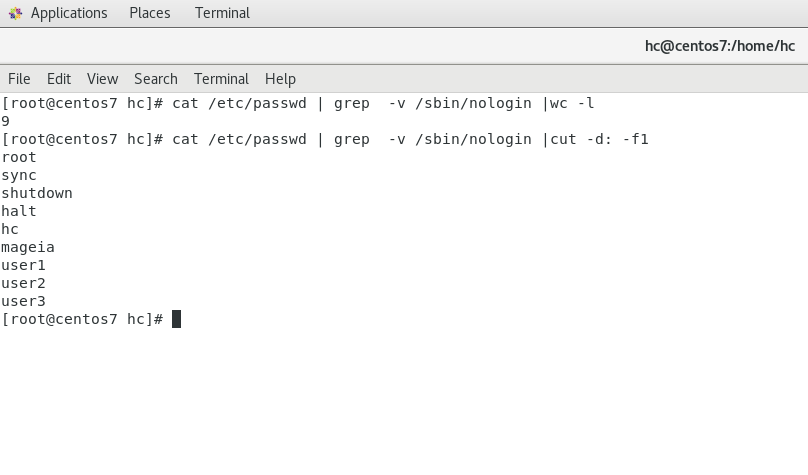
Task: Open the Help menu
Action: (280, 79)
